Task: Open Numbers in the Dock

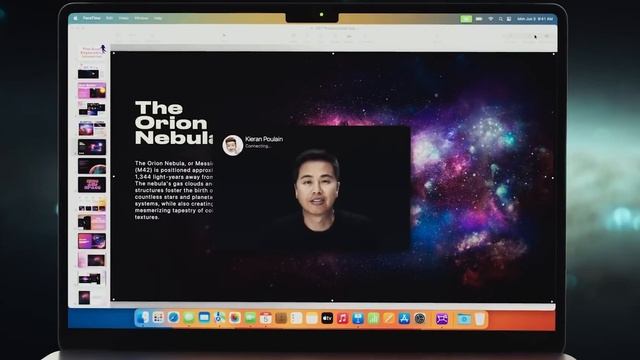Action: [x=373, y=318]
